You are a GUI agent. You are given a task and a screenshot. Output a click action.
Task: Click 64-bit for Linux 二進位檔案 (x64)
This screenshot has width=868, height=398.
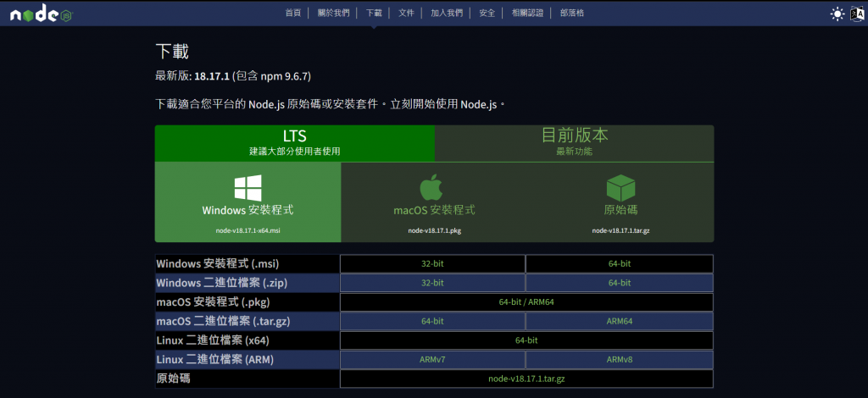(526, 340)
